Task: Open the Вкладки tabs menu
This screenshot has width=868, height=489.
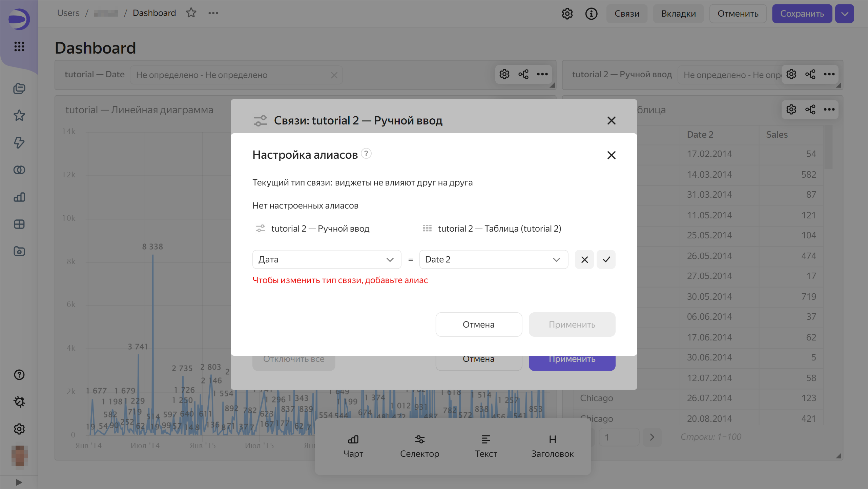Action: coord(678,14)
